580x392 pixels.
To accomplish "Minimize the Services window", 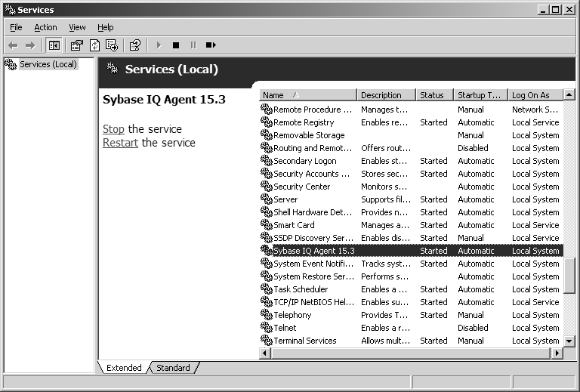I will tap(543, 10).
